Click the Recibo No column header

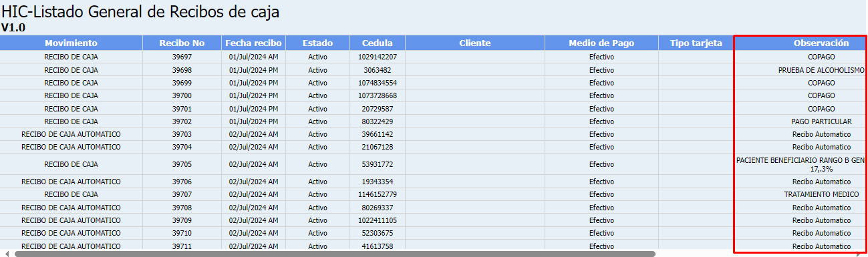tap(182, 43)
